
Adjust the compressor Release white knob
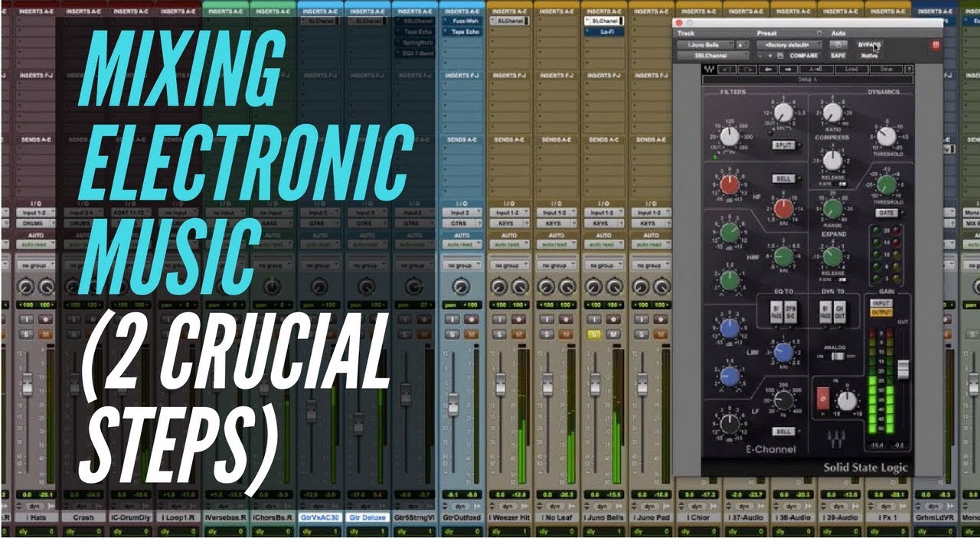(832, 160)
